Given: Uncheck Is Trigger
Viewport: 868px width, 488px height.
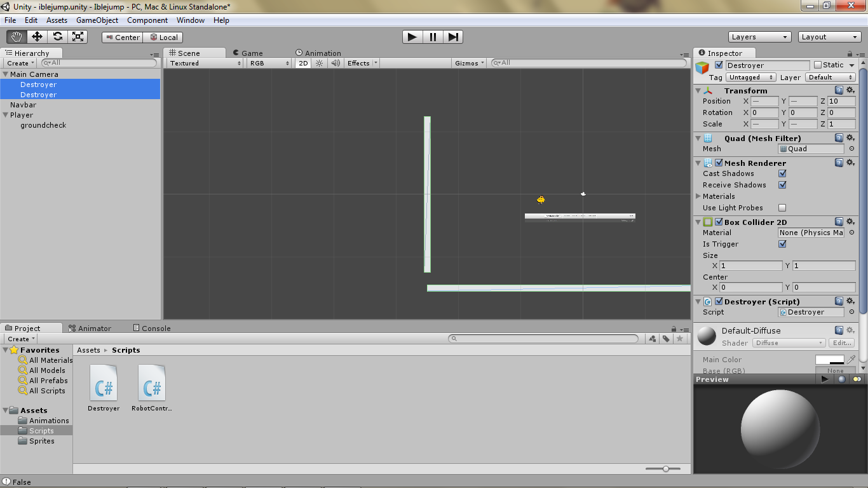Looking at the screenshot, I should tap(782, 244).
